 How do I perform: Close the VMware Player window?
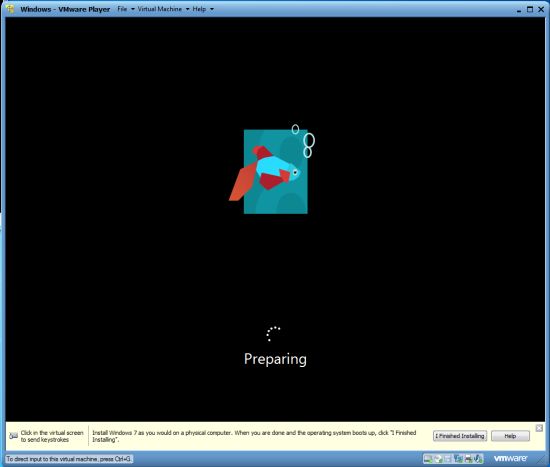(x=541, y=9)
